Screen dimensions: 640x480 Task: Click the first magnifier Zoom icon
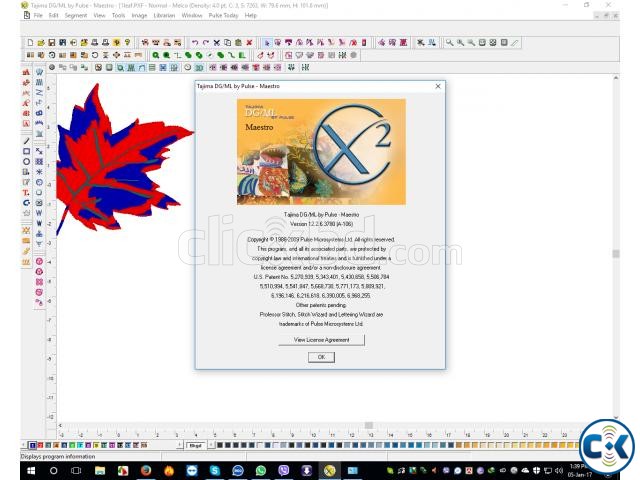[449, 42]
